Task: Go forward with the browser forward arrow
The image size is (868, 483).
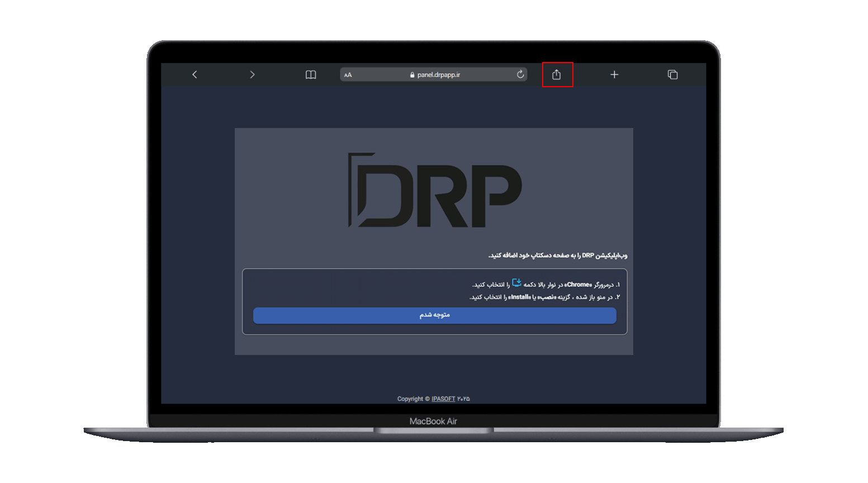Action: coord(252,74)
